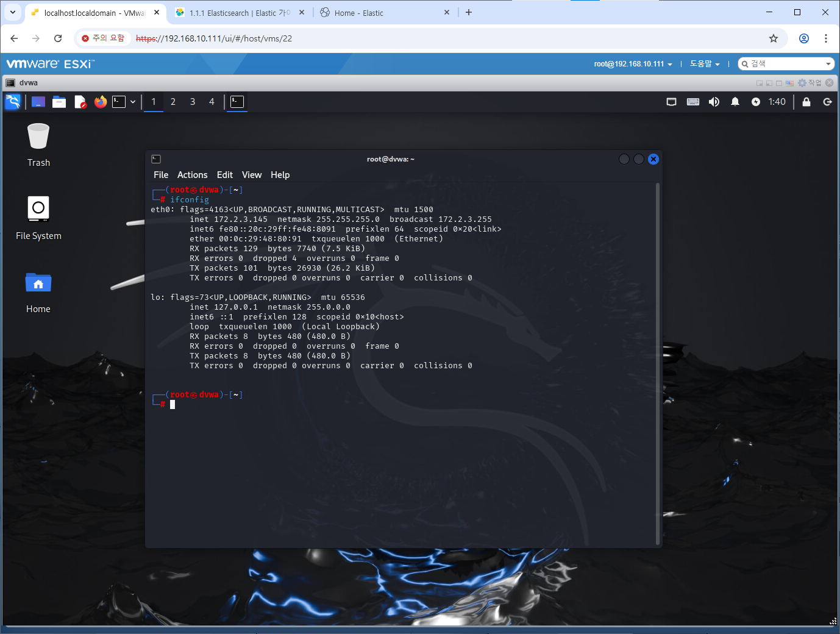Click the first console window-size icon
The height and width of the screenshot is (634, 840).
(760, 83)
